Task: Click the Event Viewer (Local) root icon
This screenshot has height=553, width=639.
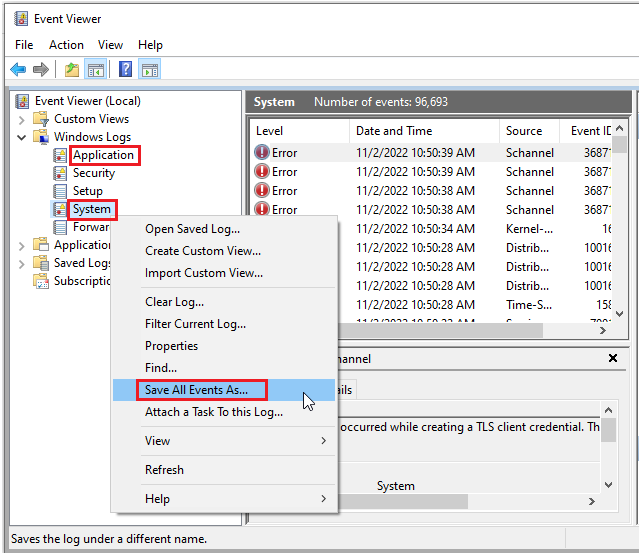Action: point(22,101)
